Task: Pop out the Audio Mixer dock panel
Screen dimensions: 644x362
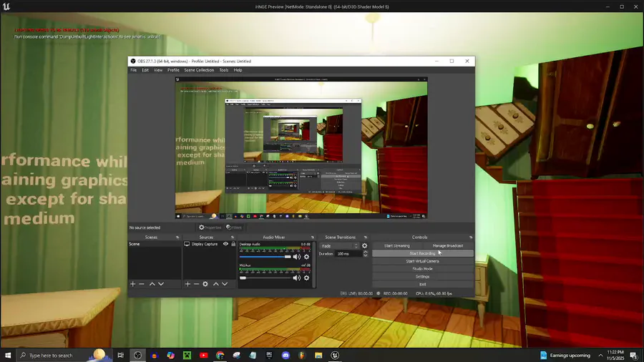Action: pyautogui.click(x=312, y=237)
